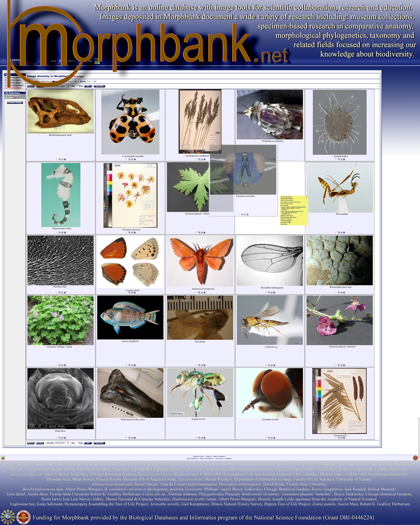Click the NSF logo in the footer

(x=8, y=517)
